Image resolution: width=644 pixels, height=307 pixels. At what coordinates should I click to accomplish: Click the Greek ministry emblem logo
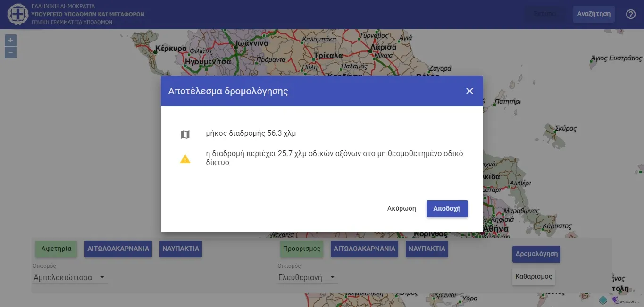tap(17, 14)
